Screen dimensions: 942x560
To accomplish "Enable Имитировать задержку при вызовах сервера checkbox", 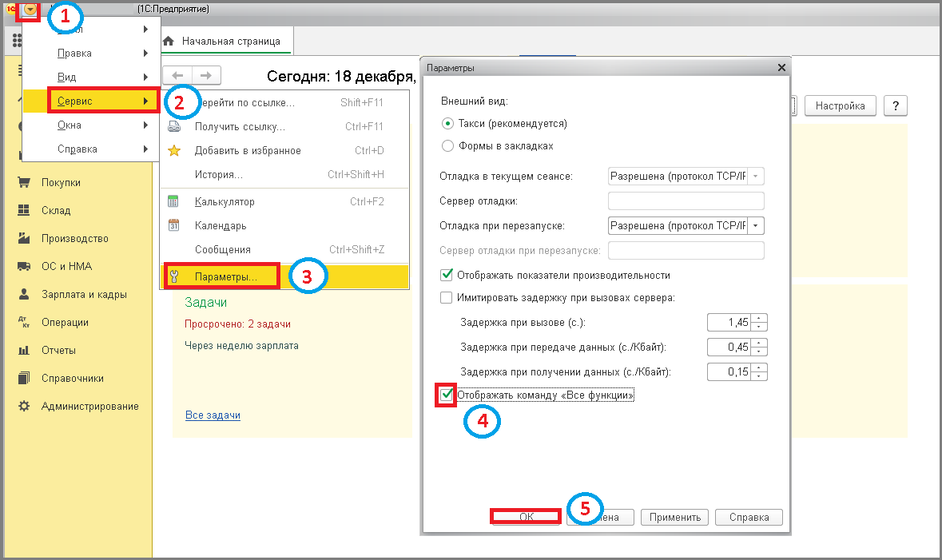I will click(447, 297).
